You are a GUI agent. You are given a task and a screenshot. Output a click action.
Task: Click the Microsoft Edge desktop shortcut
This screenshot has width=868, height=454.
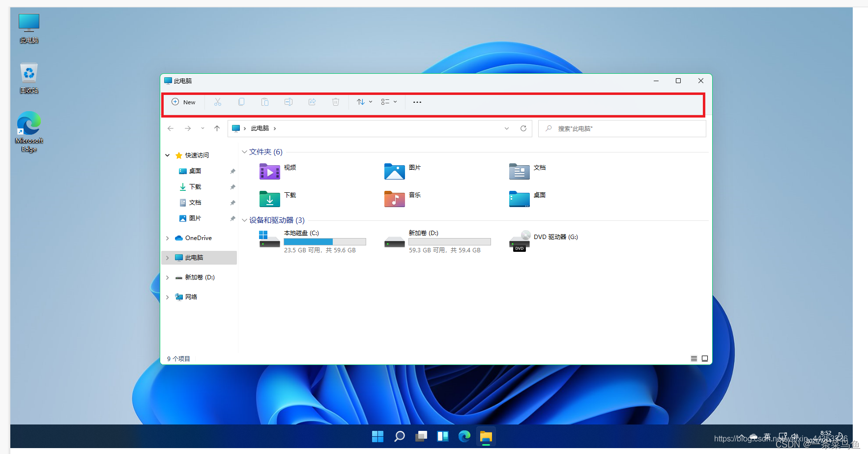point(29,131)
